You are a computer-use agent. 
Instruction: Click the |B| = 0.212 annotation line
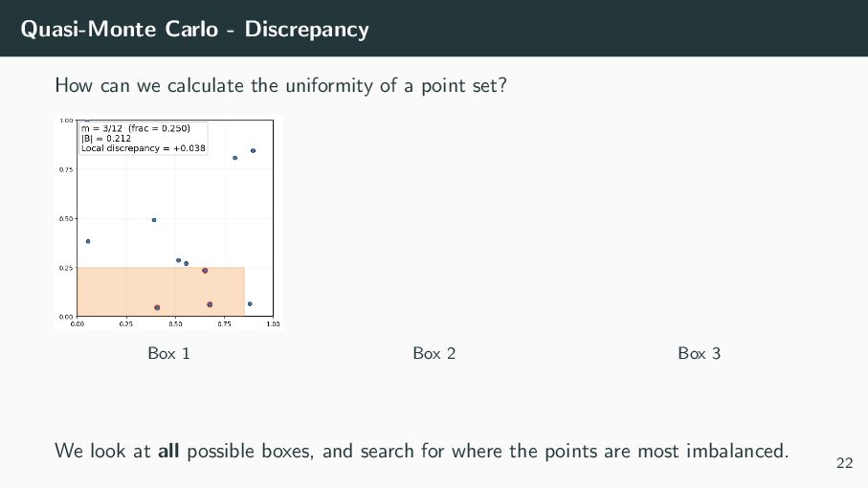point(106,139)
